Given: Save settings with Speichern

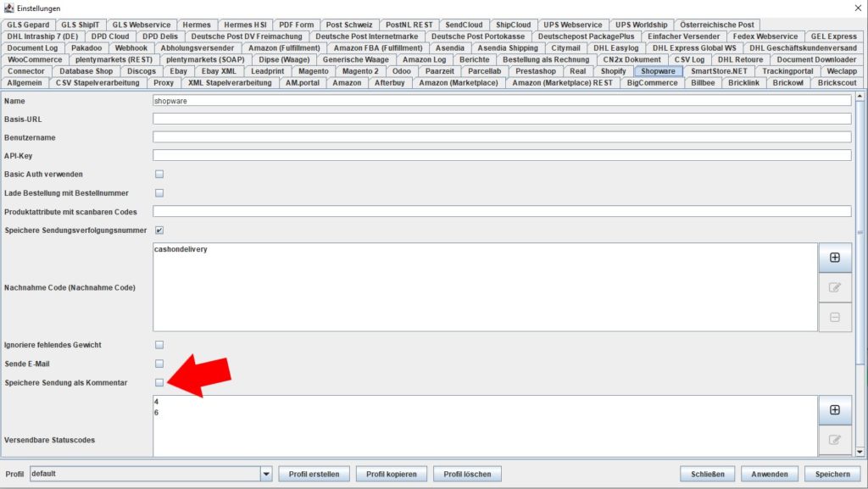Looking at the screenshot, I should (x=832, y=474).
